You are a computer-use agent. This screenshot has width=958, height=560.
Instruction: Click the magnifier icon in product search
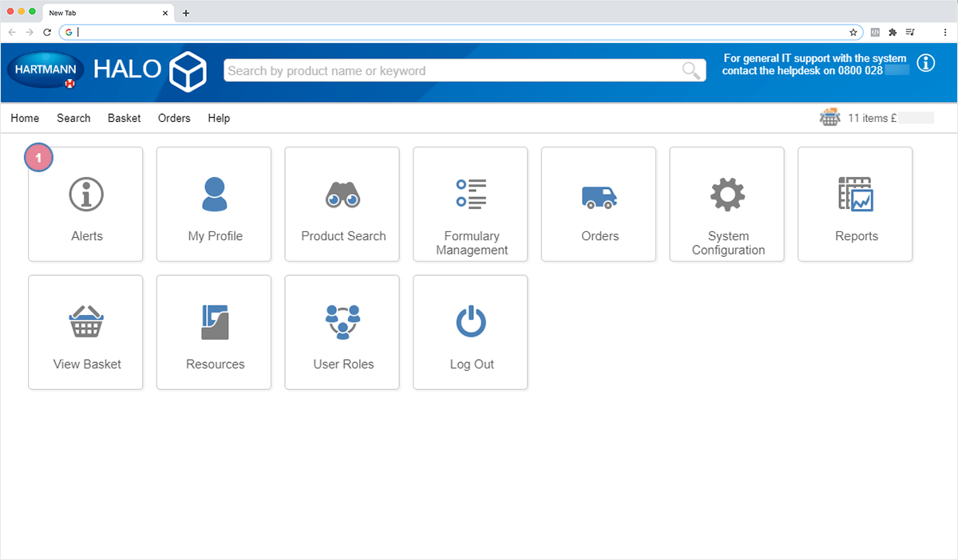691,71
